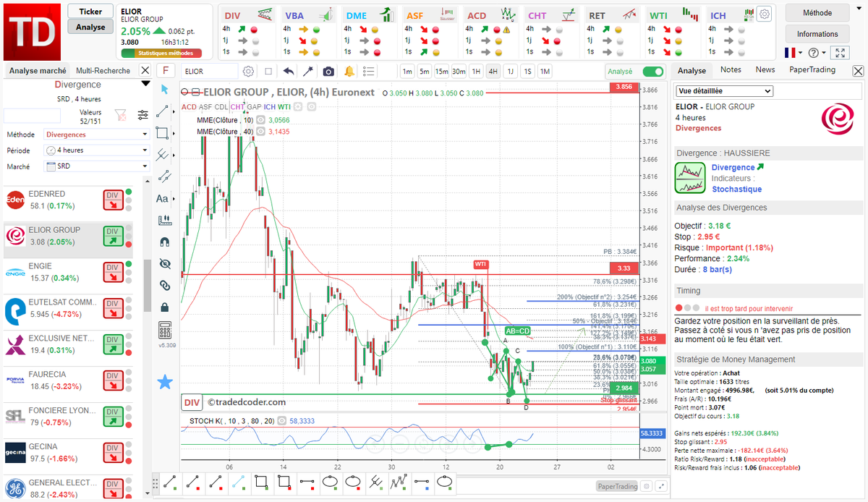Toggle visibility of MME Clôture 40 indicator
The height and width of the screenshot is (502, 868).
(260, 132)
